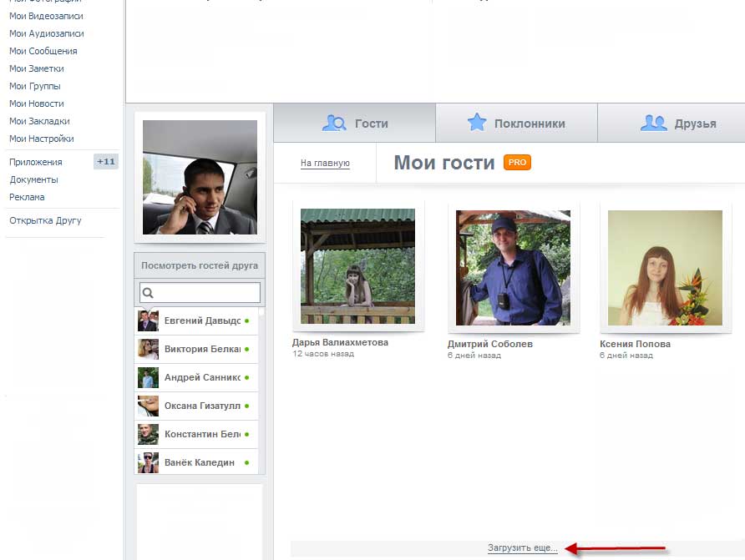This screenshot has height=560, width=745.
Task: Click the Мои гости heading
Action: [x=444, y=163]
